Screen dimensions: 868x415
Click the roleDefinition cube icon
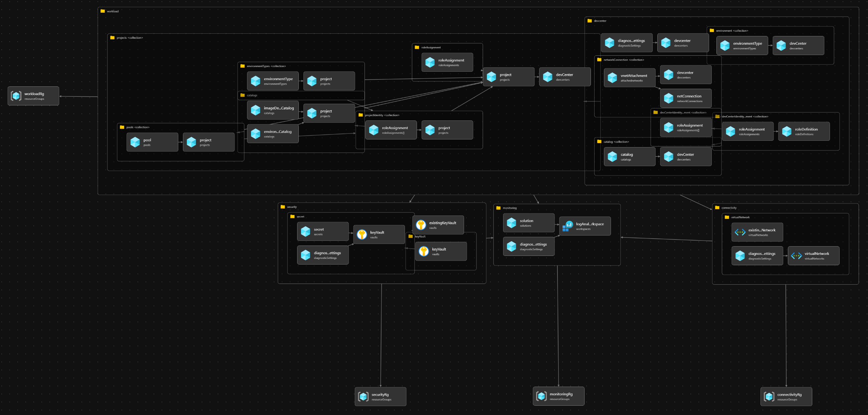787,131
